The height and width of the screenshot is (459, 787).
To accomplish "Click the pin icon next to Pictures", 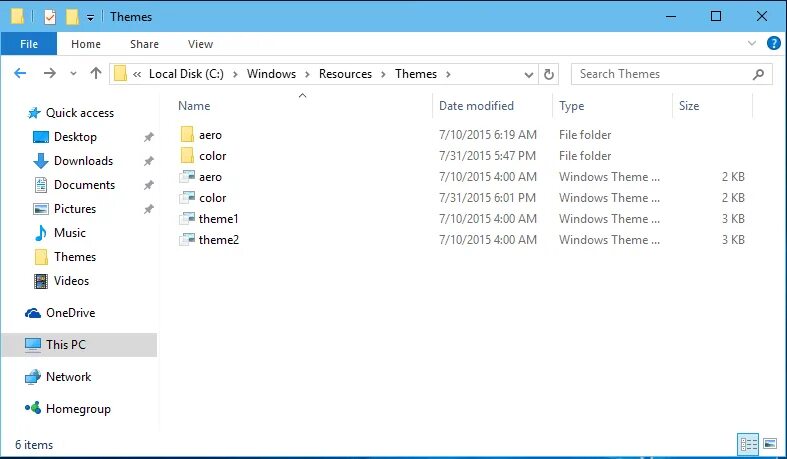I will (x=149, y=209).
